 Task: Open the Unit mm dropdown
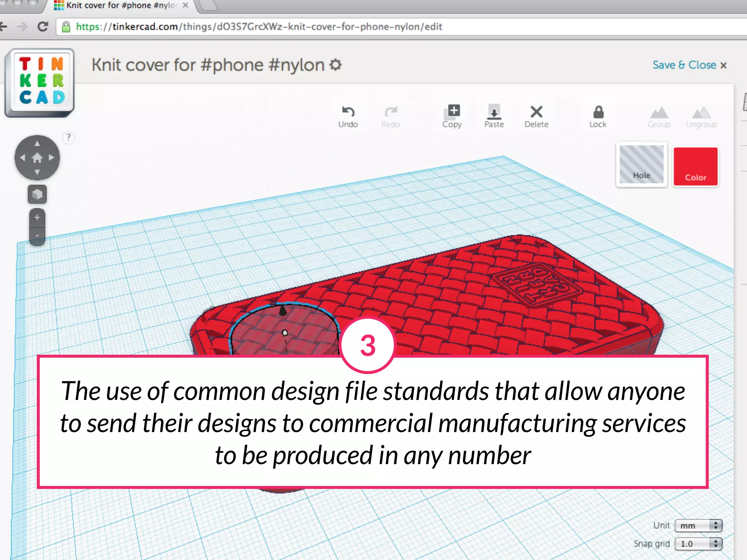click(x=698, y=525)
